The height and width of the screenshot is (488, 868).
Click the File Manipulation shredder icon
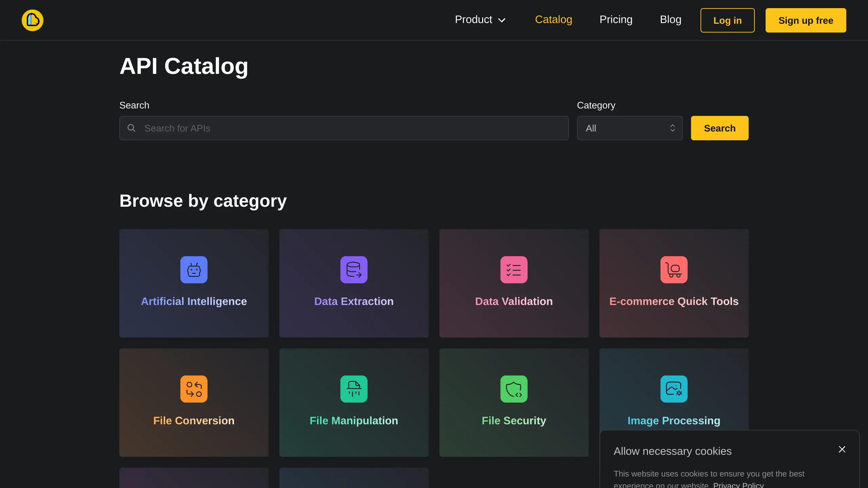click(354, 389)
